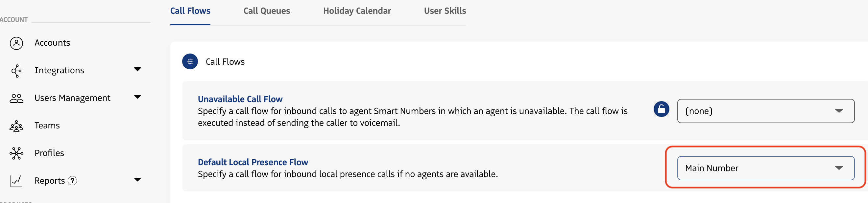Expand the Users Management submenu arrow
The image size is (868, 203).
pyautogui.click(x=137, y=97)
